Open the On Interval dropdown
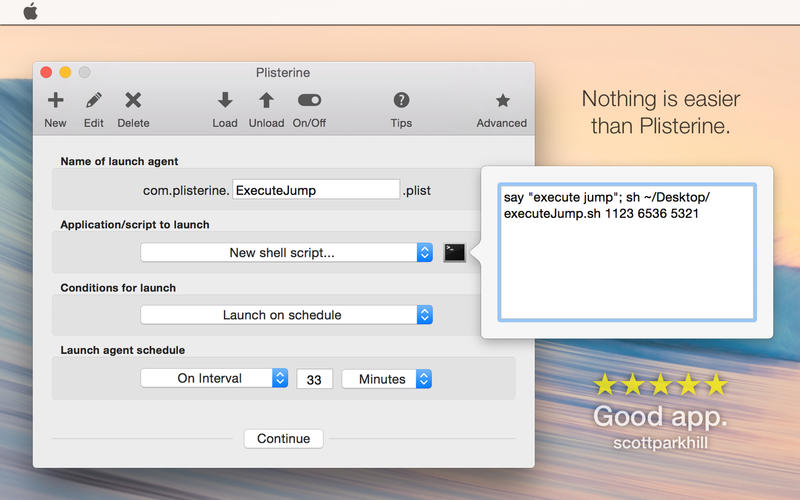The width and height of the screenshot is (800, 500). [214, 379]
